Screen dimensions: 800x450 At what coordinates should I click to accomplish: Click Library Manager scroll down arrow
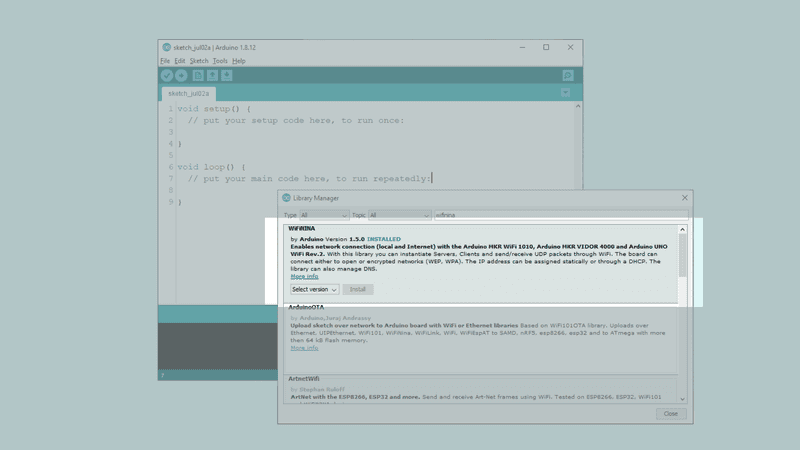pyautogui.click(x=683, y=399)
